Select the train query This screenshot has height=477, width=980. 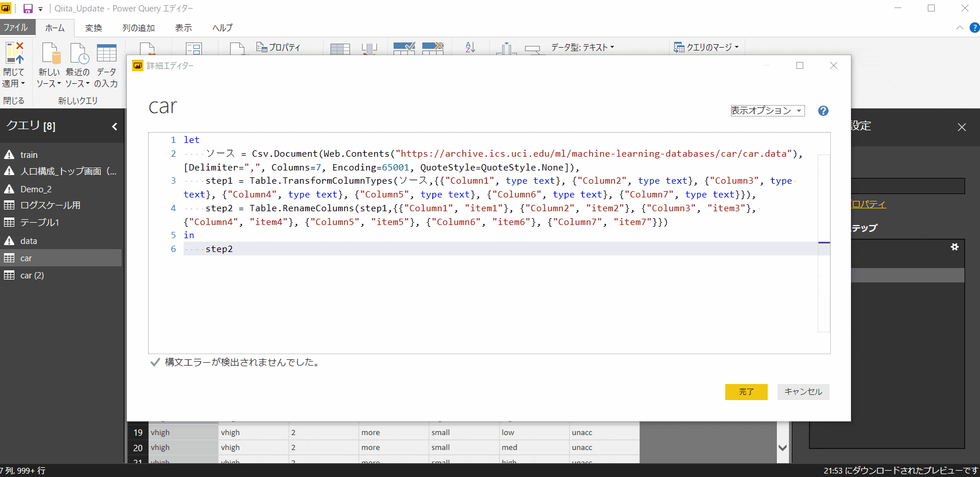[61, 154]
